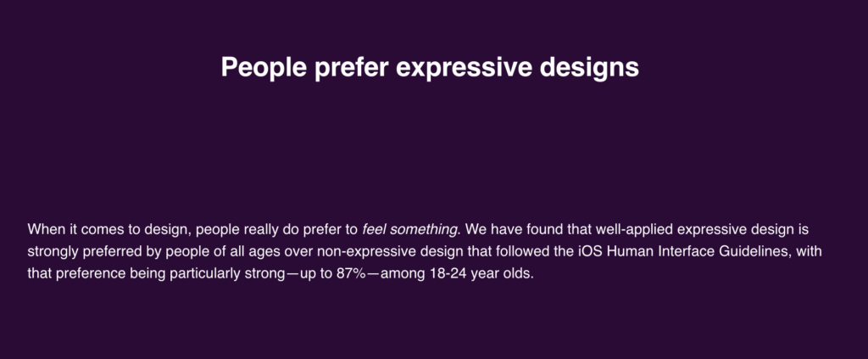Click the italic phrase "feel something"
The image size is (868, 359).
tap(409, 229)
